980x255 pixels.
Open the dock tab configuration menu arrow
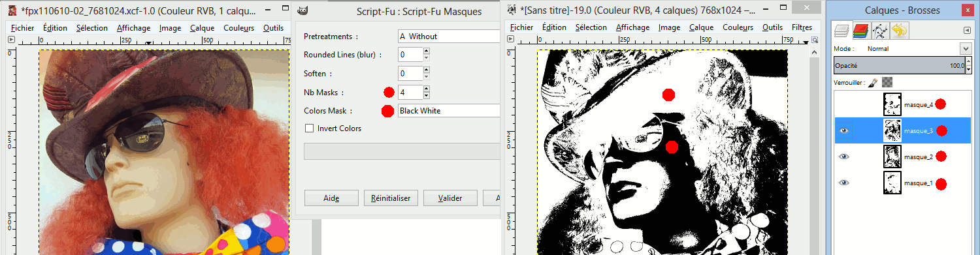[x=967, y=30]
